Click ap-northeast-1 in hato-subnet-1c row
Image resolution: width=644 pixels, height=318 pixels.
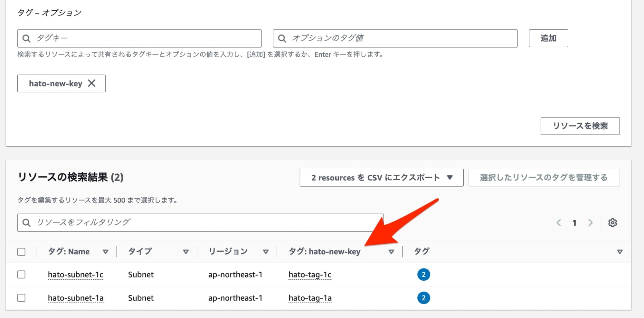pos(235,275)
